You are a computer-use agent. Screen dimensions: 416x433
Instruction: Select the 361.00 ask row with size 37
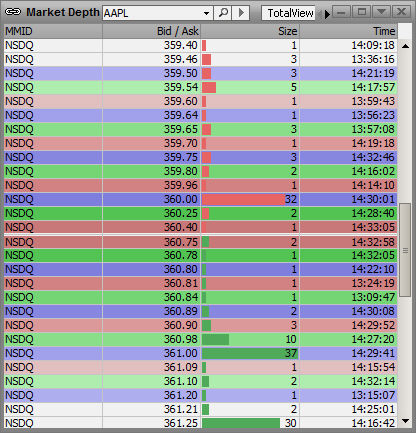(x=200, y=353)
